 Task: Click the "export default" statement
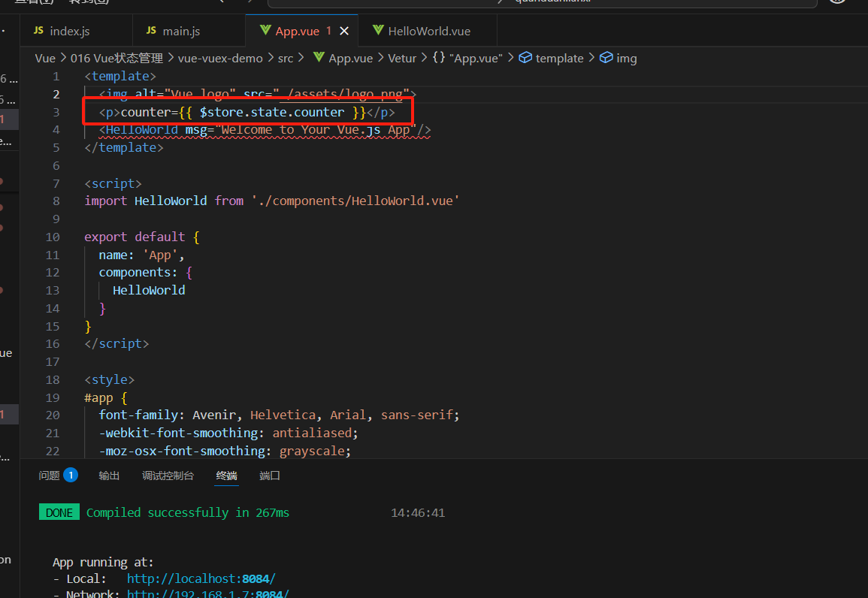point(135,237)
